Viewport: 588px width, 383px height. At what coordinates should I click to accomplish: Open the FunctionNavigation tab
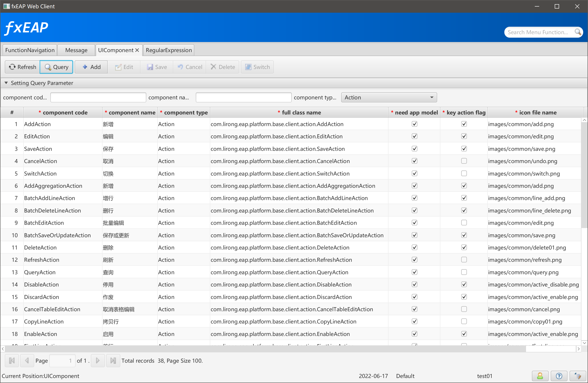point(30,50)
